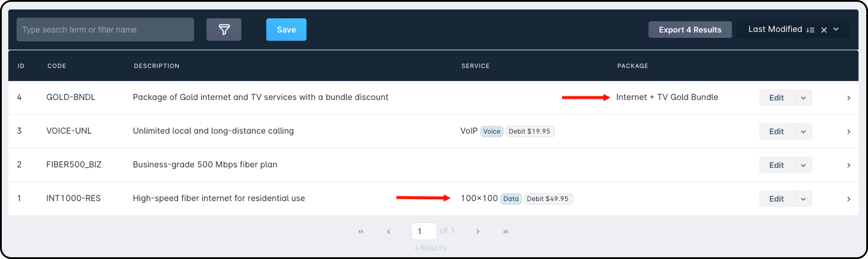
Task: Go to the previous results page
Action: (x=389, y=232)
